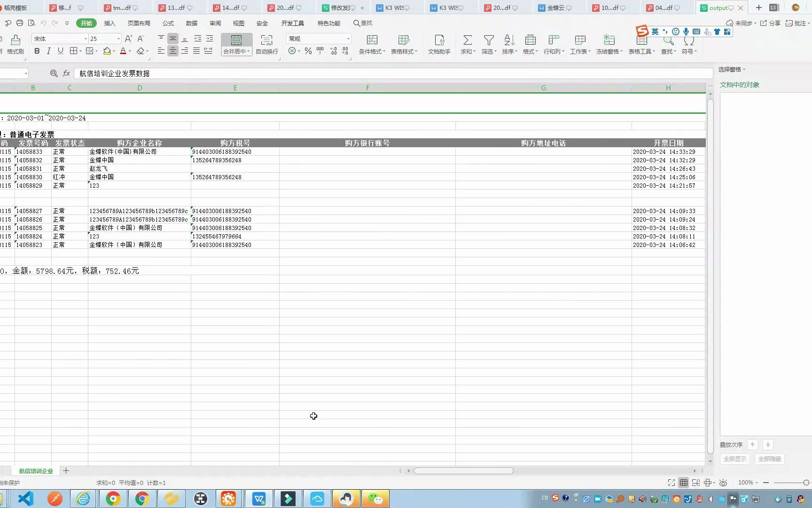Open Internet Explorer from taskbar
This screenshot has height=508, width=812.
(x=83, y=499)
